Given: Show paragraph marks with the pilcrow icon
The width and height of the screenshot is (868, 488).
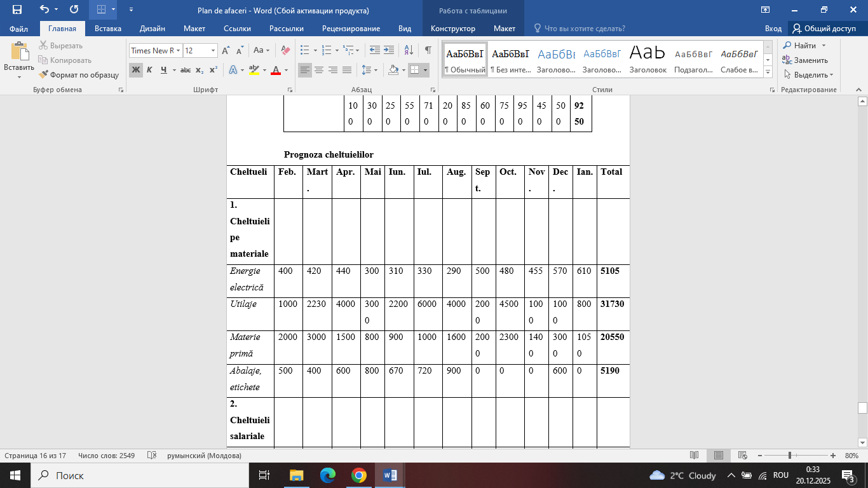Looking at the screenshot, I should 428,50.
